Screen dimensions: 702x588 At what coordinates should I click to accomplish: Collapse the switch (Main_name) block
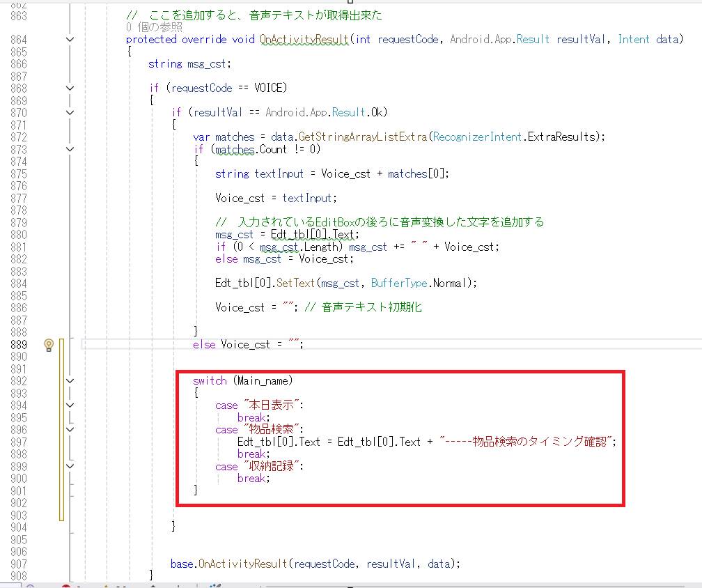click(70, 381)
